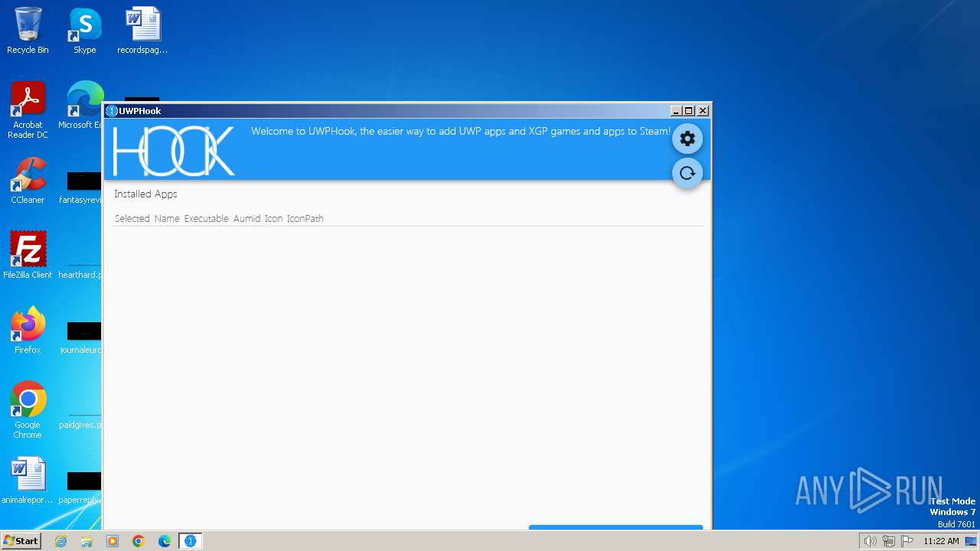The image size is (980, 551).
Task: Open the Recycle Bin desktop icon
Action: point(28,31)
